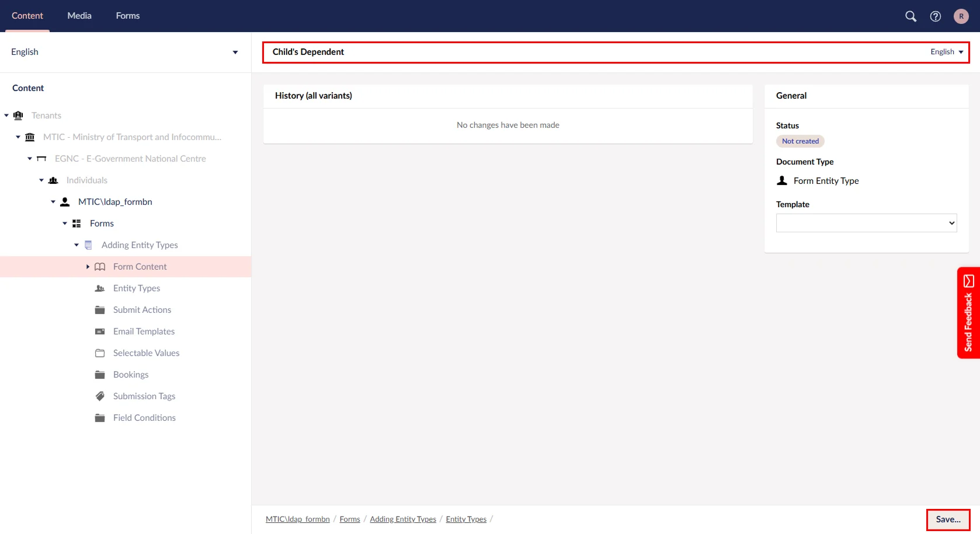Click the Field Conditions folder icon

pos(100,418)
